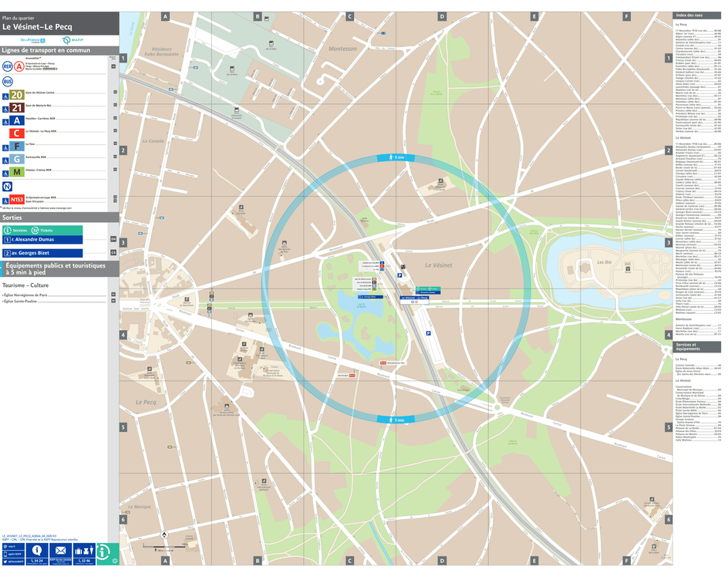Click the Le Vésinet–Le Pecq station label on map
The width and height of the screenshot is (728, 577).
tap(413, 298)
